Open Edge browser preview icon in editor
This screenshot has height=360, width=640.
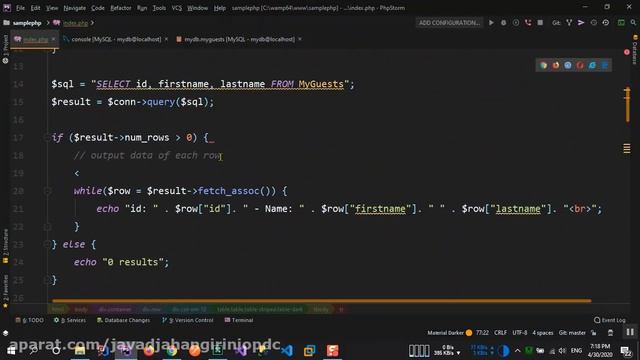coord(604,65)
